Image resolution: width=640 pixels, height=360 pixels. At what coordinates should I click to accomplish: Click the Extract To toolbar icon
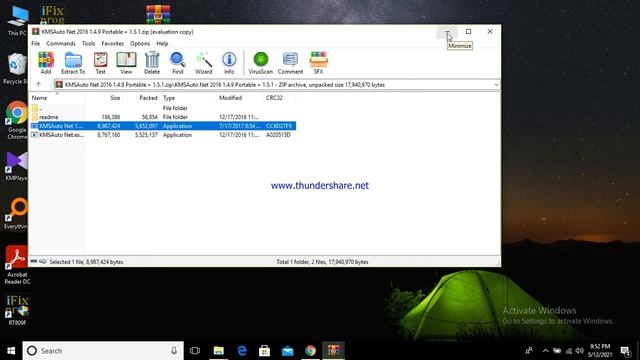[73, 63]
